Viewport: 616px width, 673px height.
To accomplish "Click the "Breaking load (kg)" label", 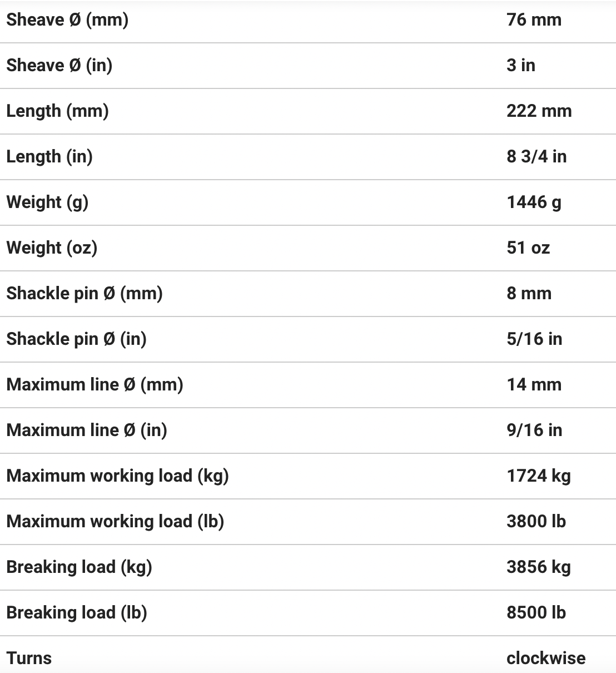I will point(79,567).
